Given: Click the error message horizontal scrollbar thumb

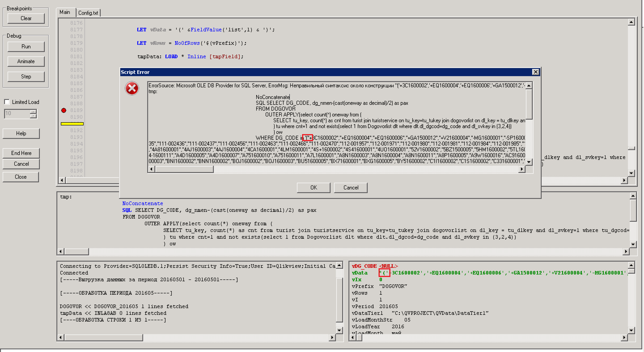Looking at the screenshot, I should [184, 169].
